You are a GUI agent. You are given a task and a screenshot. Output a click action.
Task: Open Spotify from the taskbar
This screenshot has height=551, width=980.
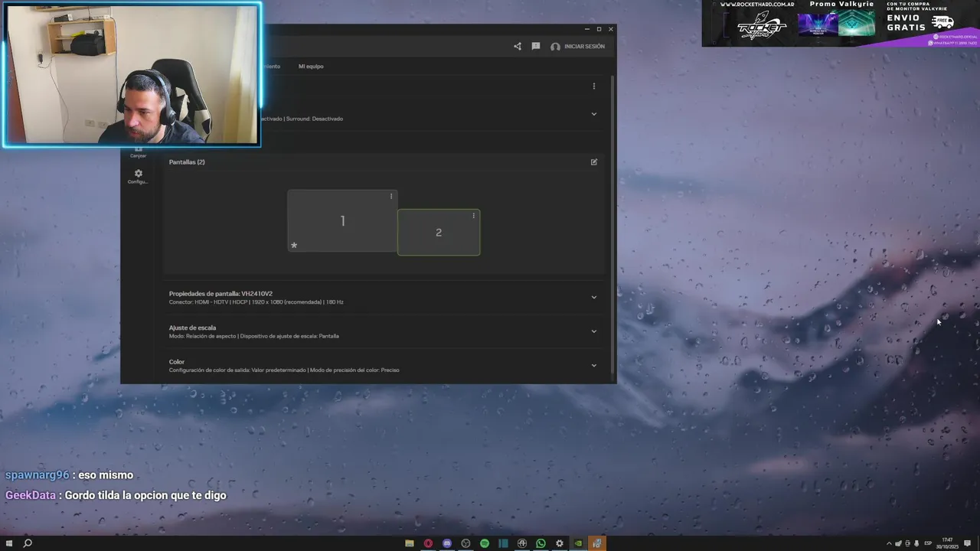click(485, 543)
